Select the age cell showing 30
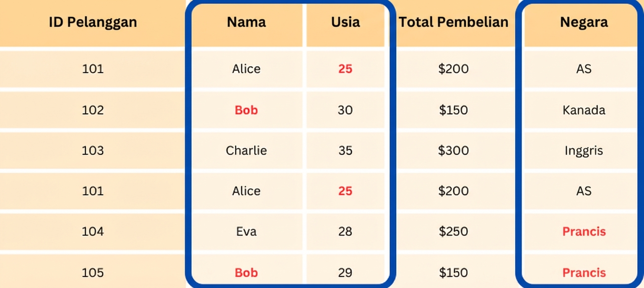The width and height of the screenshot is (644, 288). click(345, 110)
